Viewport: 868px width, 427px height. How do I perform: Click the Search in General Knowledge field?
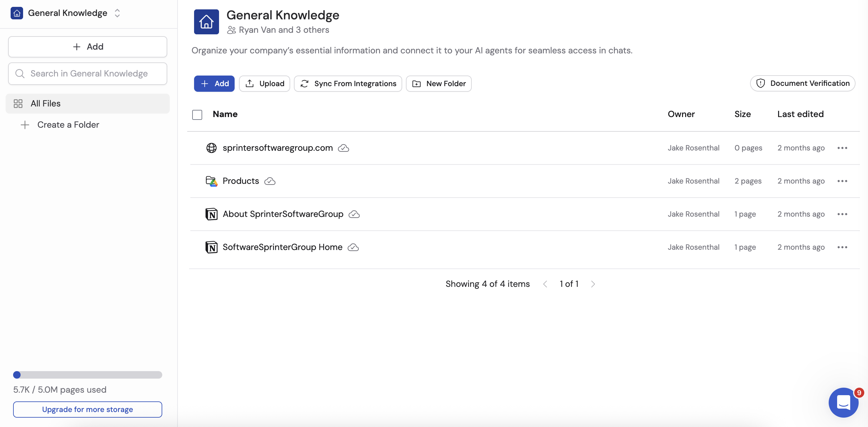coord(87,73)
